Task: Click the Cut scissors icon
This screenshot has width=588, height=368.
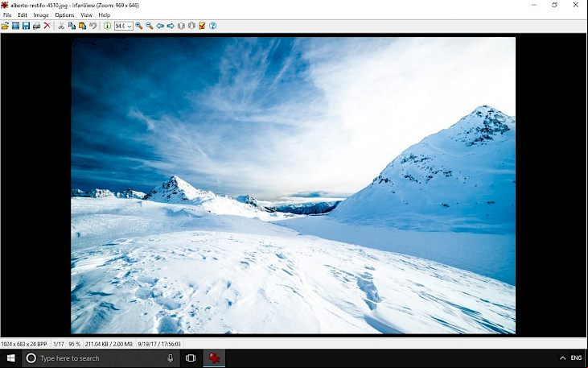Action: point(61,26)
